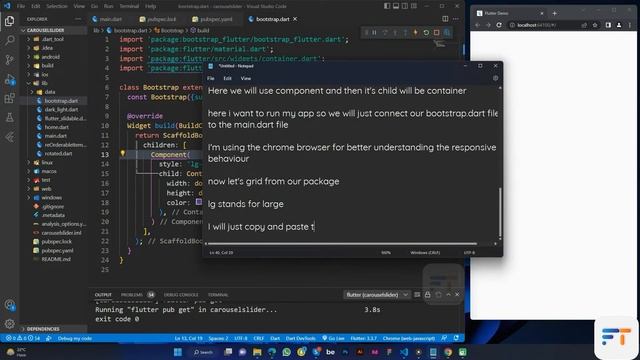Open the Chrome side panel icon

click(x=608, y=25)
